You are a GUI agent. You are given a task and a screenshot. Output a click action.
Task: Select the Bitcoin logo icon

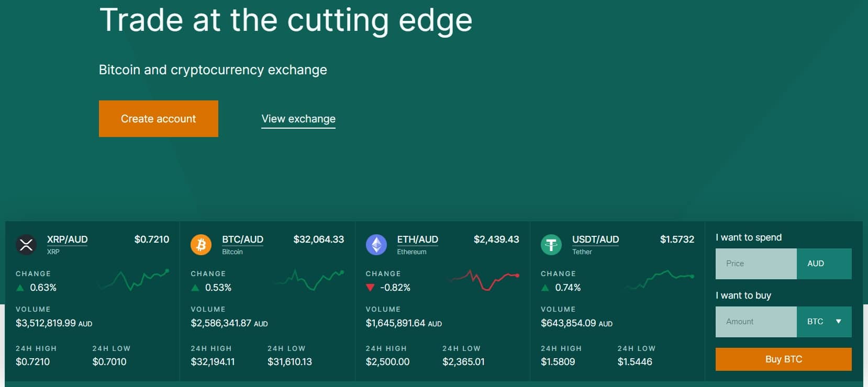(x=201, y=244)
